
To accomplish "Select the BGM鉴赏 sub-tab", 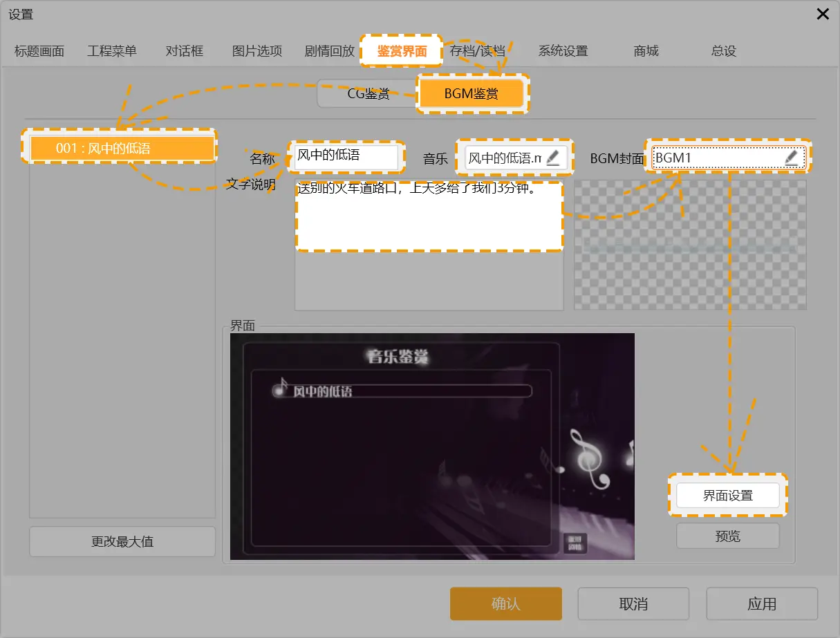I will [472, 94].
